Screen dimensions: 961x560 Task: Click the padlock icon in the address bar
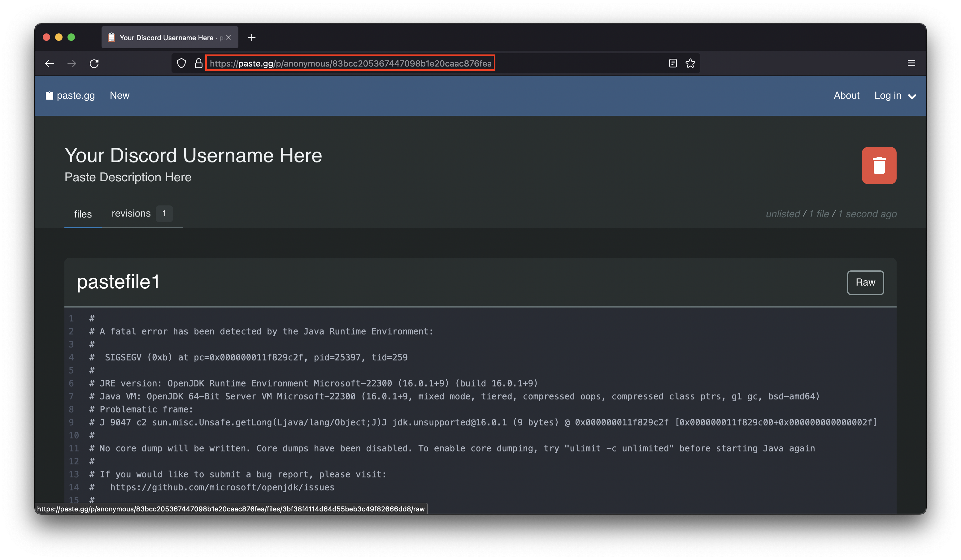198,63
